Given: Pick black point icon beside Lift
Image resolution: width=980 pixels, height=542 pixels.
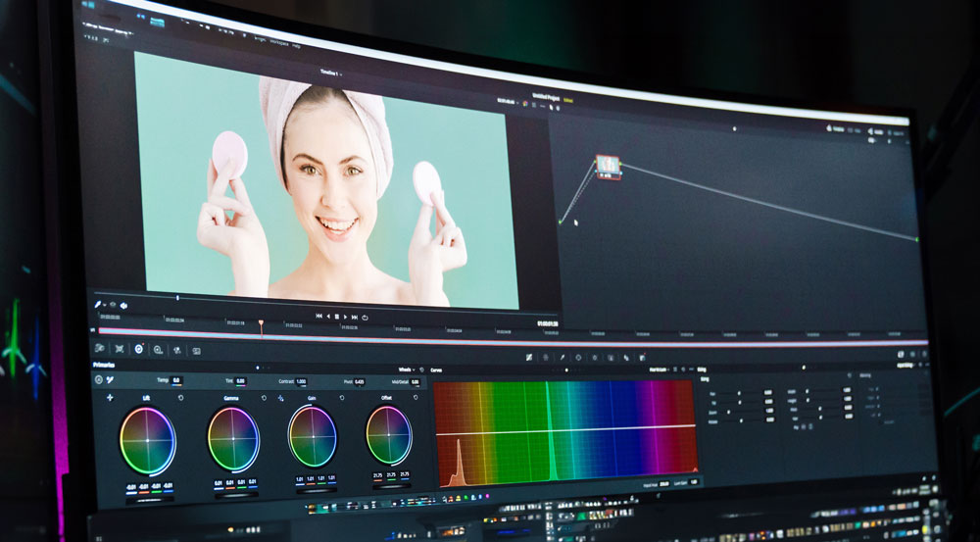Looking at the screenshot, I should [110, 397].
